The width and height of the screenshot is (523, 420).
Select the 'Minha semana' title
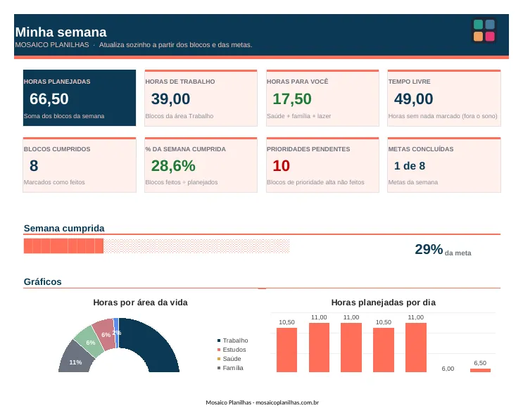coord(61,32)
